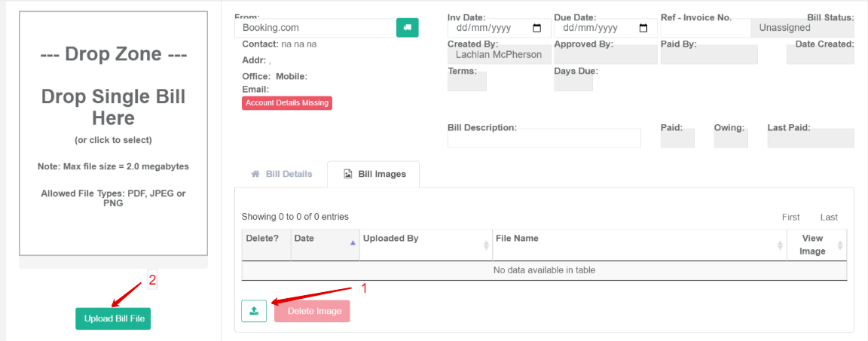This screenshot has width=868, height=341.
Task: Click the Drop Zone to select a bill
Action: pos(113,133)
